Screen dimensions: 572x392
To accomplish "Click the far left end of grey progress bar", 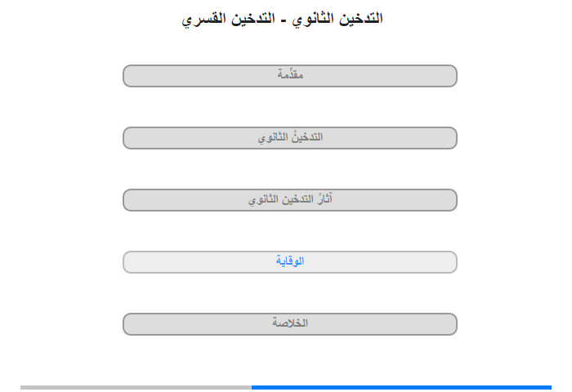I will tap(22, 387).
